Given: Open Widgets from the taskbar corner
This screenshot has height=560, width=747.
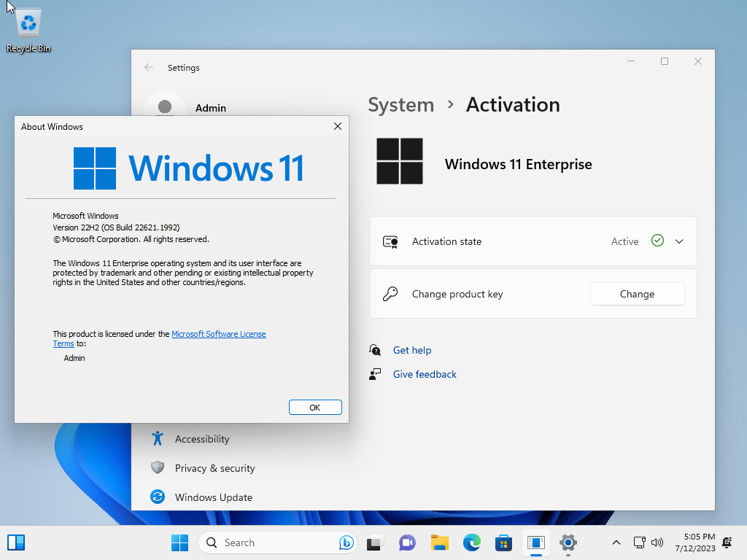Looking at the screenshot, I should (16, 542).
